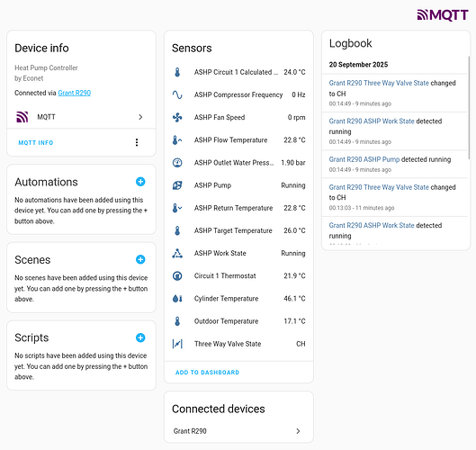This screenshot has width=476, height=450.
Task: Click the ASHP Pump icon
Action: (177, 185)
